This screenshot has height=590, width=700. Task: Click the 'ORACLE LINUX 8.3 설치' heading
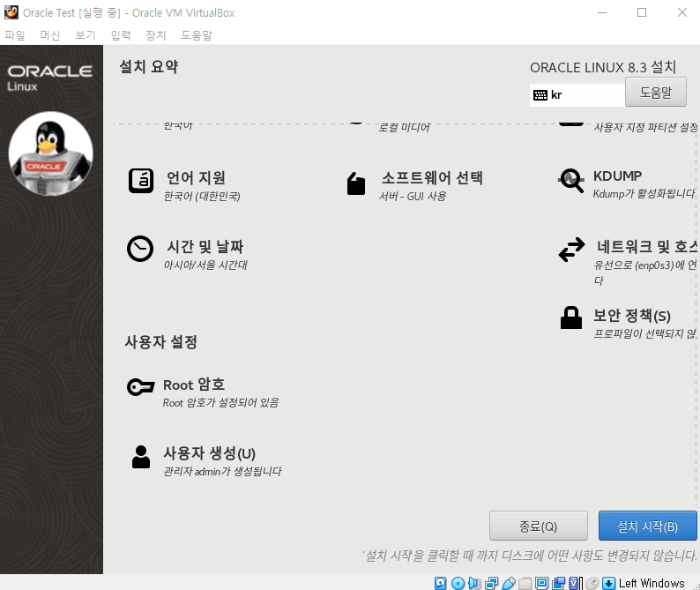coord(603,67)
